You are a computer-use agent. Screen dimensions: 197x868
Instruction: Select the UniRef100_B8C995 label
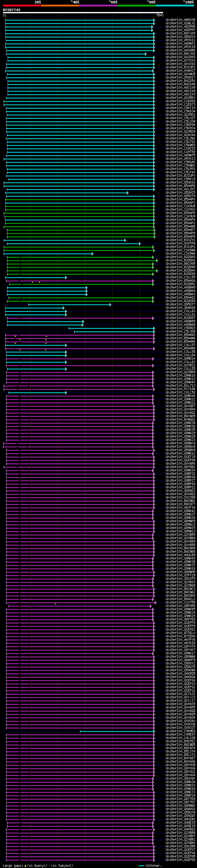pos(180,264)
